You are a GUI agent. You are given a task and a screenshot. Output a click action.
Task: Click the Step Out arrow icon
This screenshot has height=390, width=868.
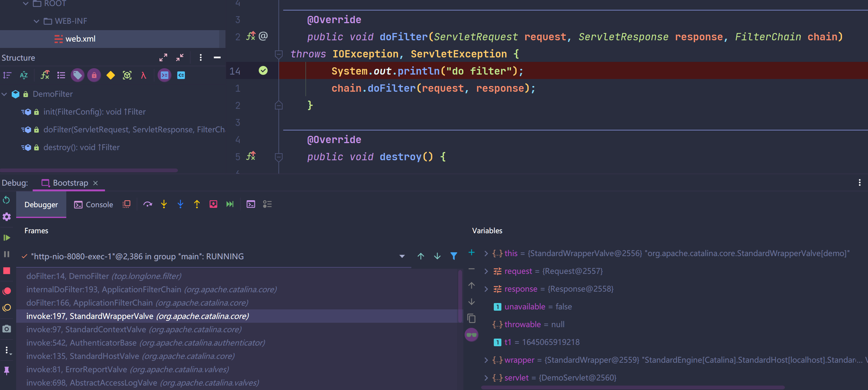[197, 204]
